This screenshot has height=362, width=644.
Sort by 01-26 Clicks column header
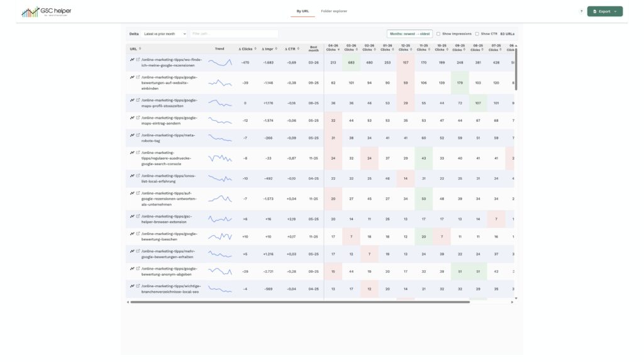pyautogui.click(x=387, y=48)
